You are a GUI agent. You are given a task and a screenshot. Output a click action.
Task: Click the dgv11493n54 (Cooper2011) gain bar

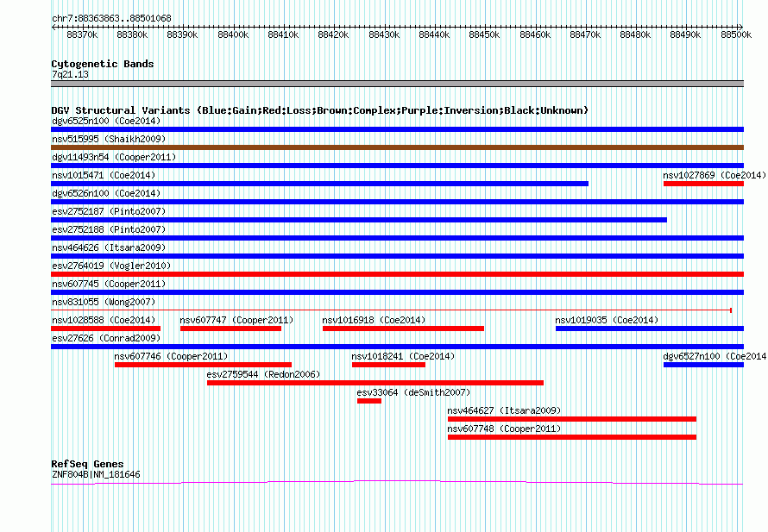tap(397, 166)
